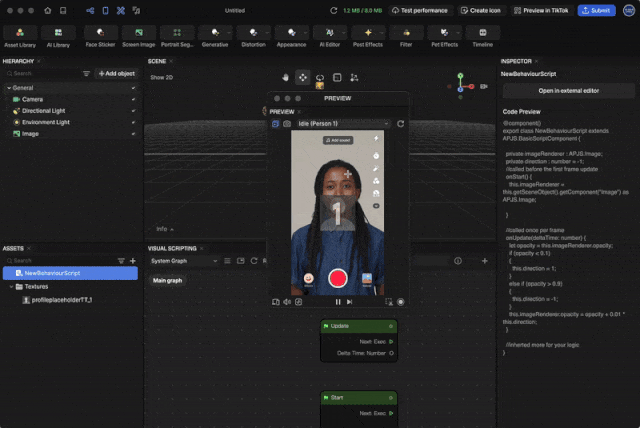Screen dimensions: 640x428
Task: Open the Generative tool dropdown arrow
Action: pos(229,33)
